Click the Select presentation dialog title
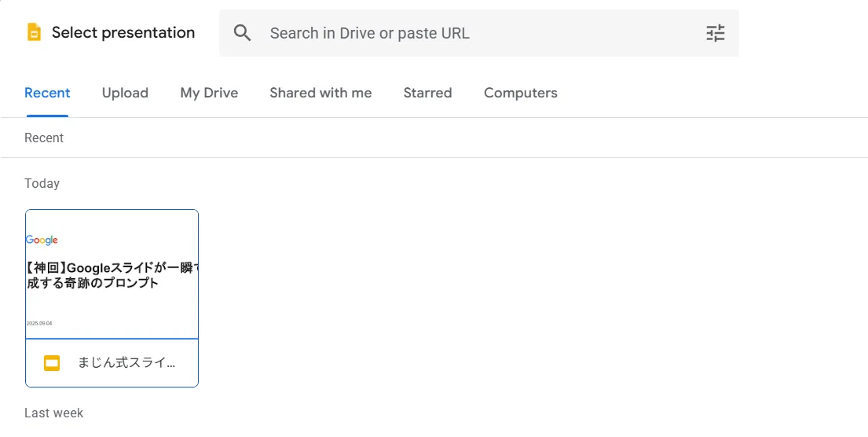Screen dimensions: 868x437 tap(123, 33)
